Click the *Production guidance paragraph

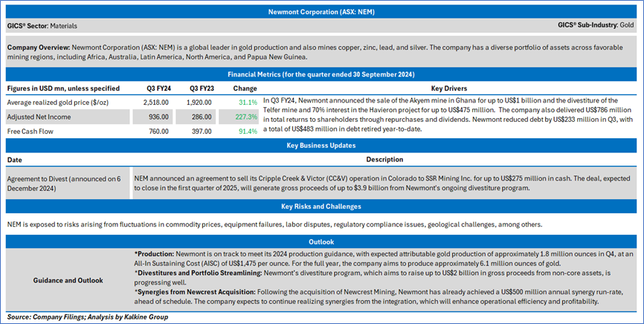384,259
